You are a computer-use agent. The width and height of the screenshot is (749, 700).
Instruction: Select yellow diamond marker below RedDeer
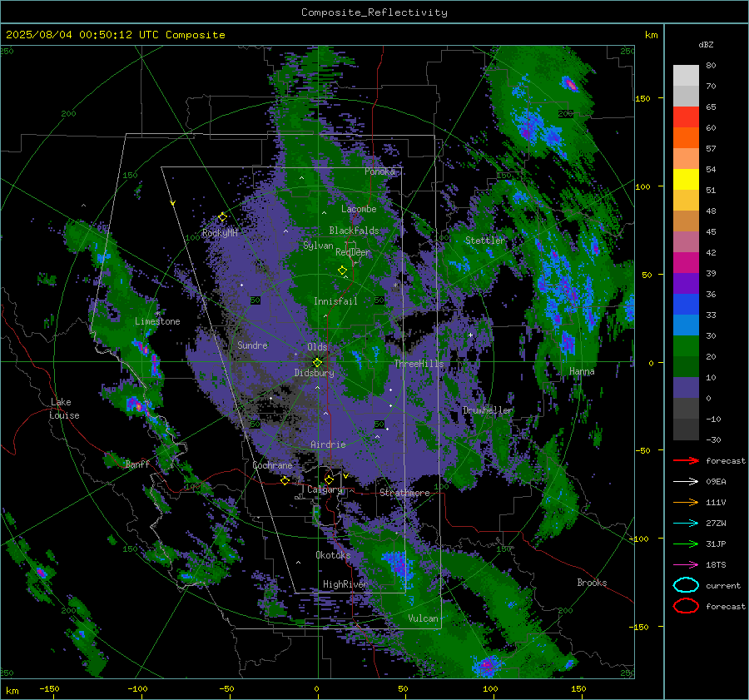pos(342,270)
